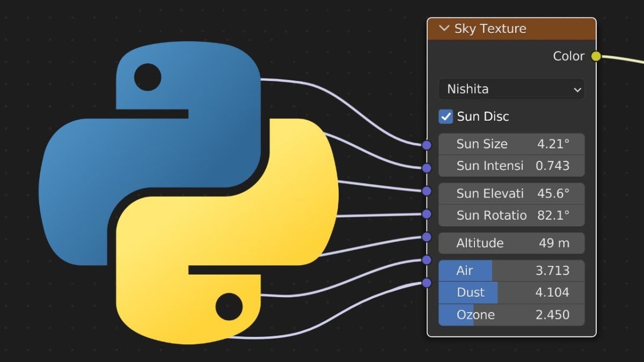Screen dimensions: 644x362
Task: Click the Altitude value field
Action: pyautogui.click(x=511, y=243)
